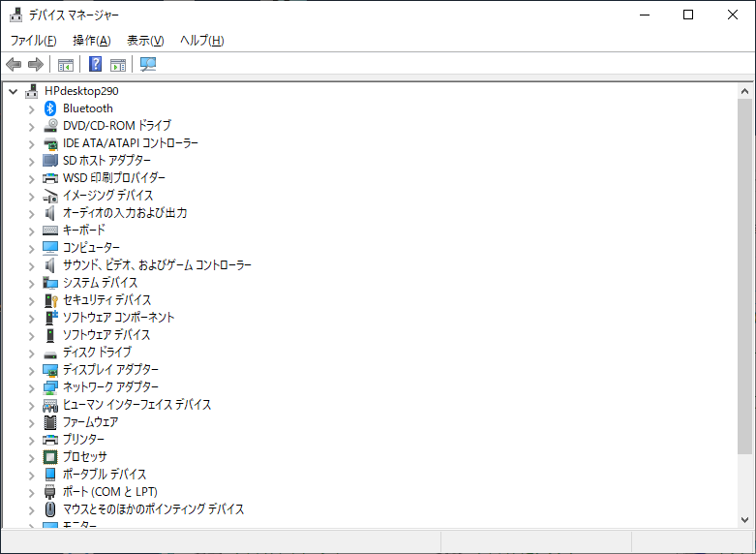This screenshot has height=554, width=756.
Task: Open the 操作(A) menu
Action: (x=92, y=41)
